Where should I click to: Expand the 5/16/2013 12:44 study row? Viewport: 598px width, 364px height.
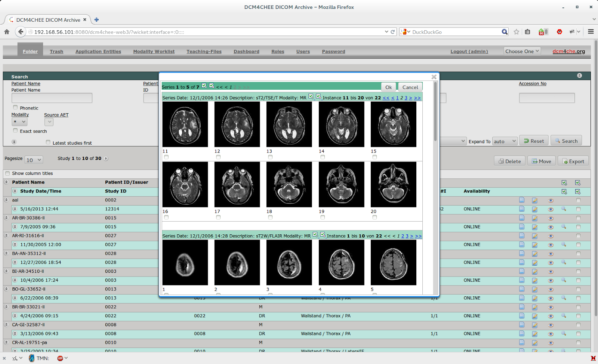point(15,209)
